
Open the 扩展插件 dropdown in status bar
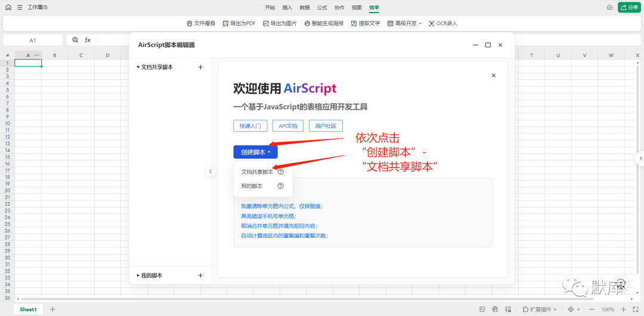539,309
